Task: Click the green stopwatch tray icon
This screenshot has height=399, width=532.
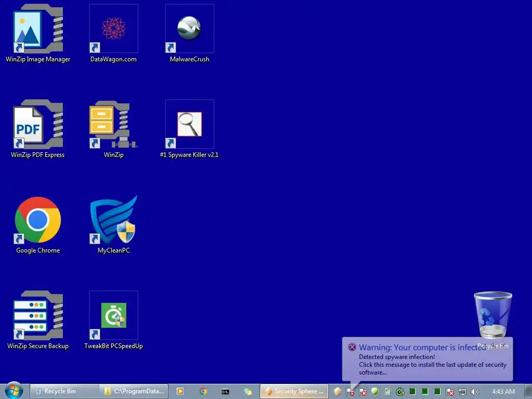Action: click(400, 392)
